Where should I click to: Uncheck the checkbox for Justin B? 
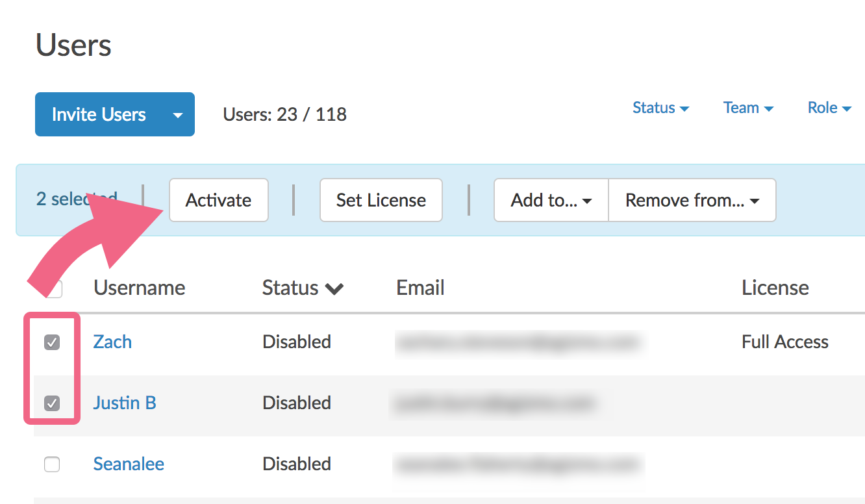click(x=52, y=403)
